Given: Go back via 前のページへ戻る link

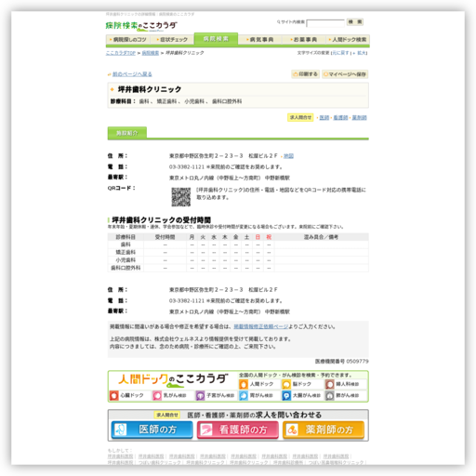Looking at the screenshot, I should point(132,74).
